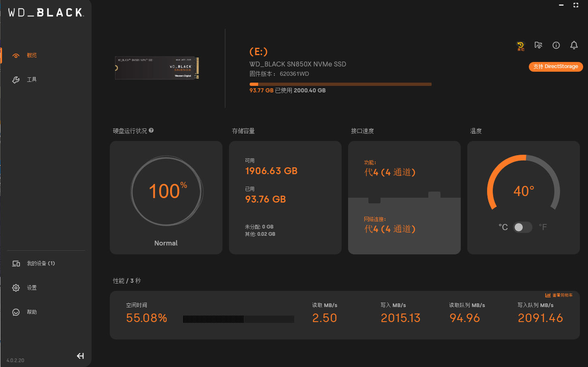Open the notifications bell

click(x=574, y=45)
